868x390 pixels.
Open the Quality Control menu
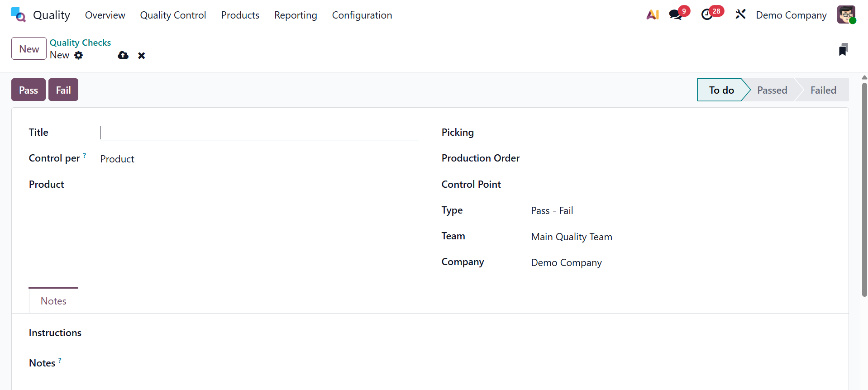[173, 15]
